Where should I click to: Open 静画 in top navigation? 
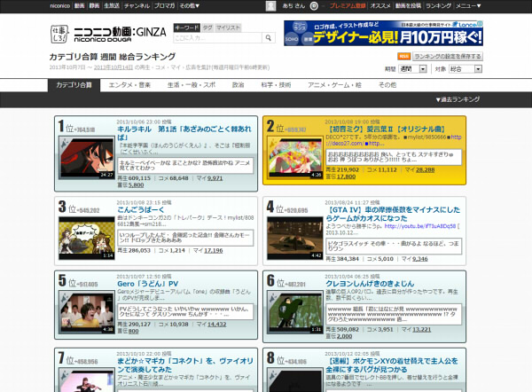(94, 6)
